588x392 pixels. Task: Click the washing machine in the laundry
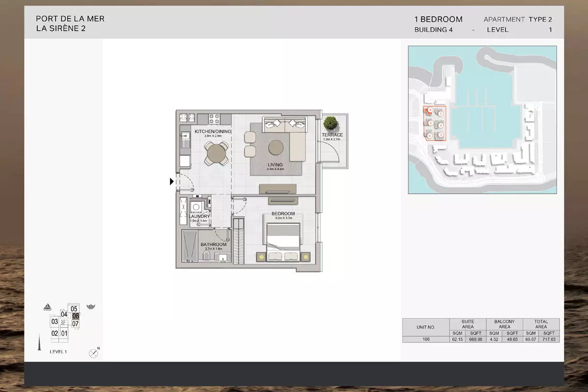197,206
